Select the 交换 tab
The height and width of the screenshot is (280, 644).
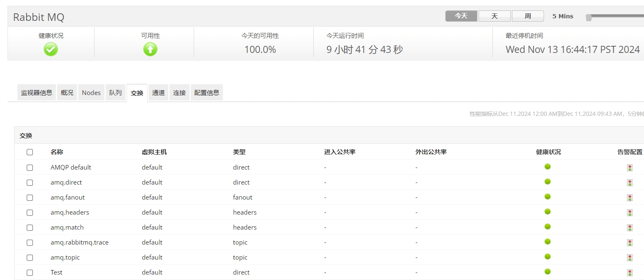point(137,93)
